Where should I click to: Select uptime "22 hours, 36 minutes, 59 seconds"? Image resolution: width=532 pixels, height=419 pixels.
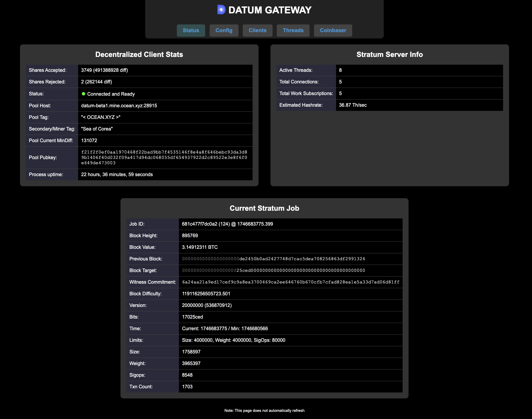tap(117, 175)
